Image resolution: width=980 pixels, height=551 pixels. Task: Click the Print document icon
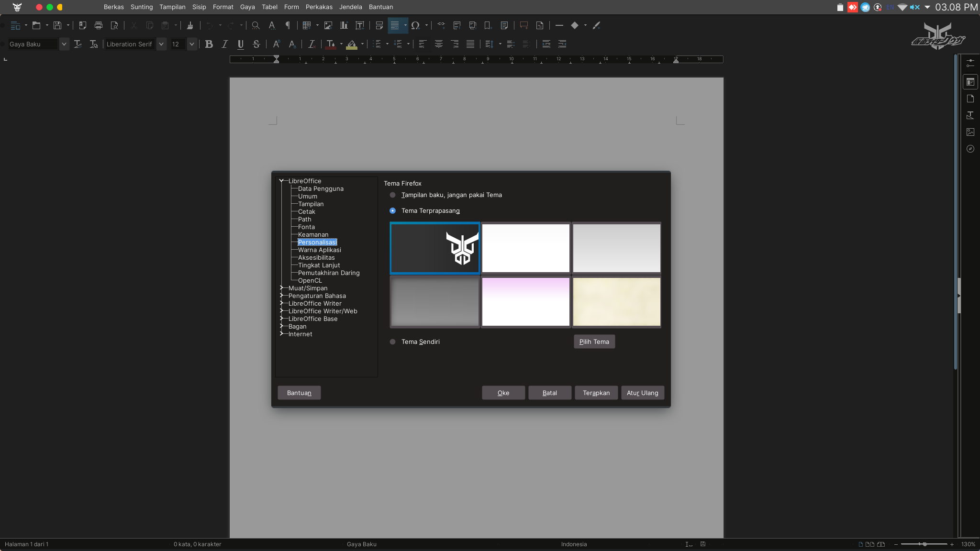point(99,25)
